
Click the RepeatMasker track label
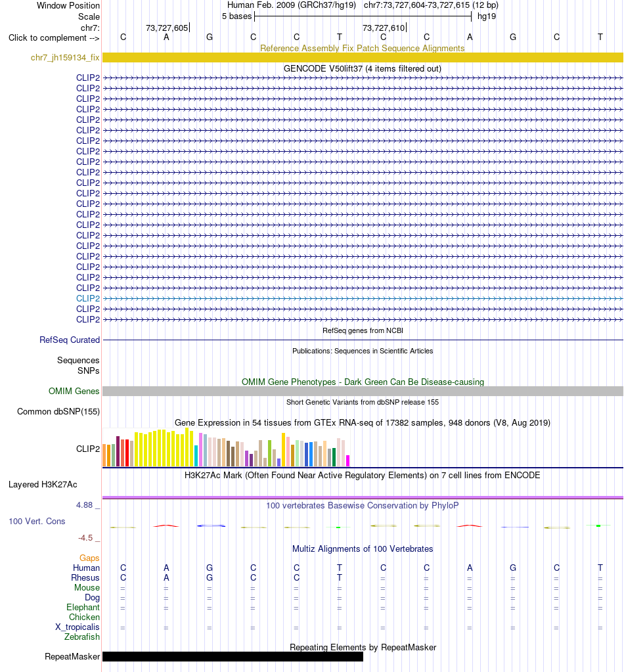(72, 657)
